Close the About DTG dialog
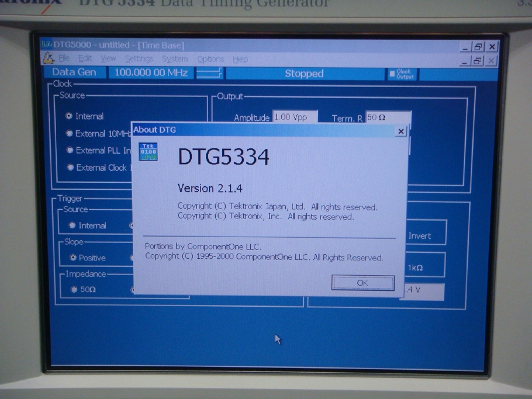The height and width of the screenshot is (399, 532). [400, 131]
